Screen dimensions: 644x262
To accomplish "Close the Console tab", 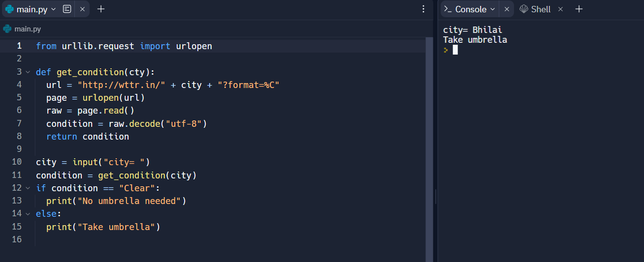I will [x=507, y=9].
